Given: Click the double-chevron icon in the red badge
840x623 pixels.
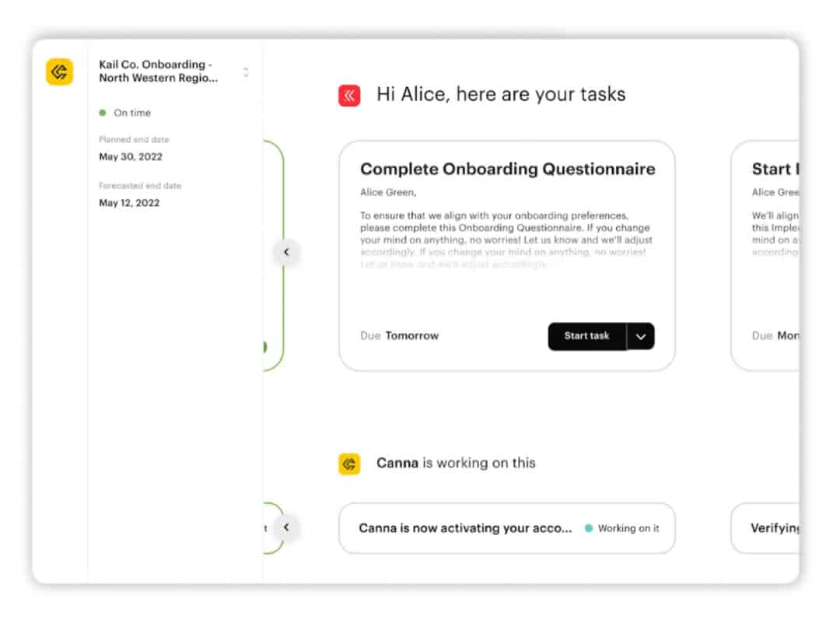Looking at the screenshot, I should [349, 94].
